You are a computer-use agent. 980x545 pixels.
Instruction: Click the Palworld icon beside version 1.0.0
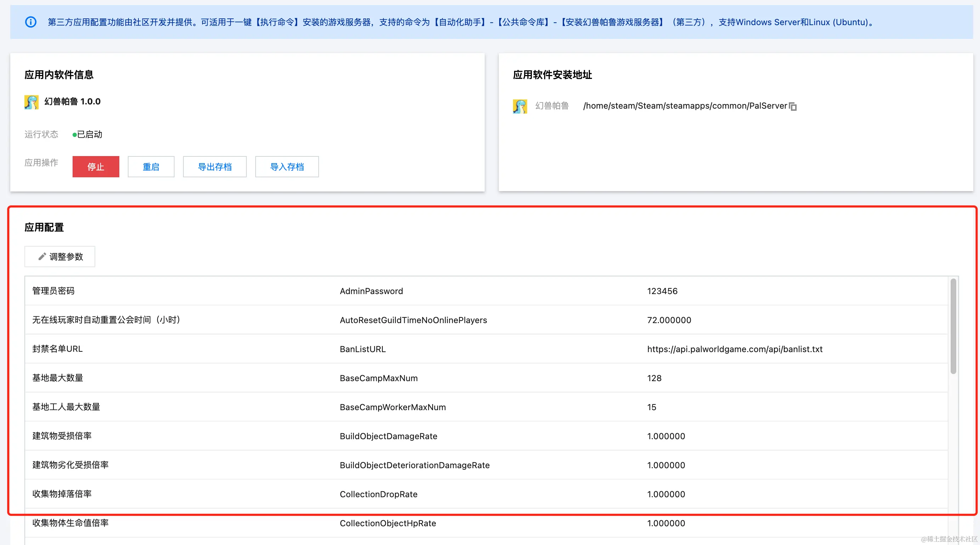32,102
